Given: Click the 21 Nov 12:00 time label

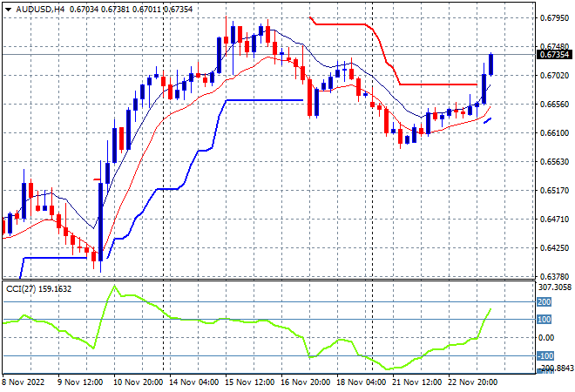Looking at the screenshot, I should click(416, 382).
